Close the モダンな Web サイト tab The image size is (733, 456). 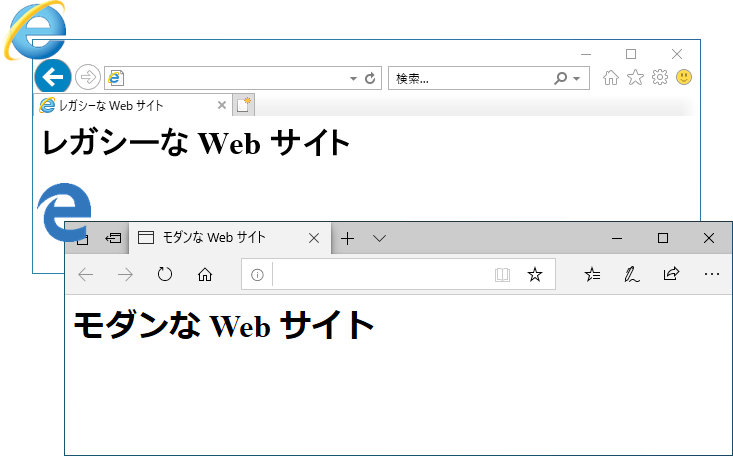[314, 239]
